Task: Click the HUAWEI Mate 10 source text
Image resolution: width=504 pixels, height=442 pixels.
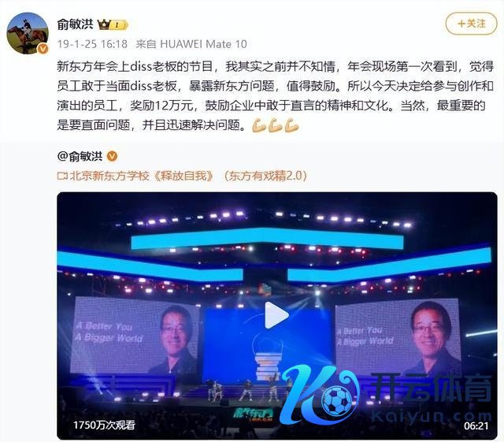Action: [203, 44]
